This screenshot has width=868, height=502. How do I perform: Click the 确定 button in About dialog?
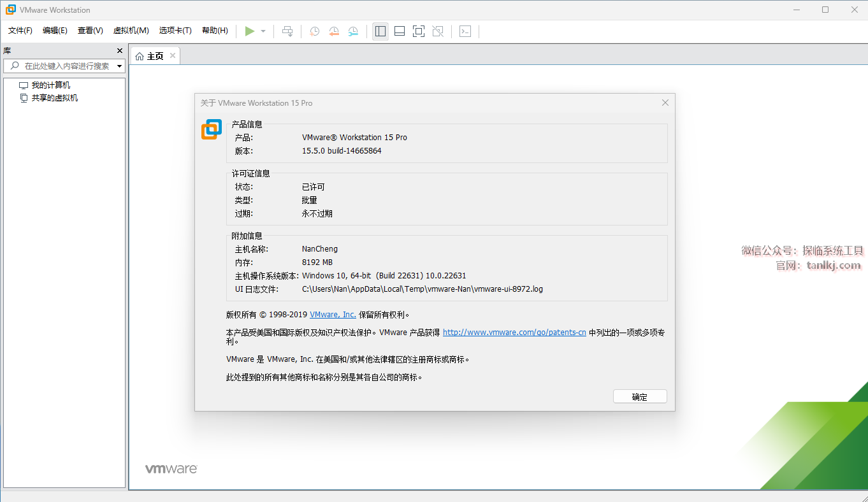pos(640,397)
